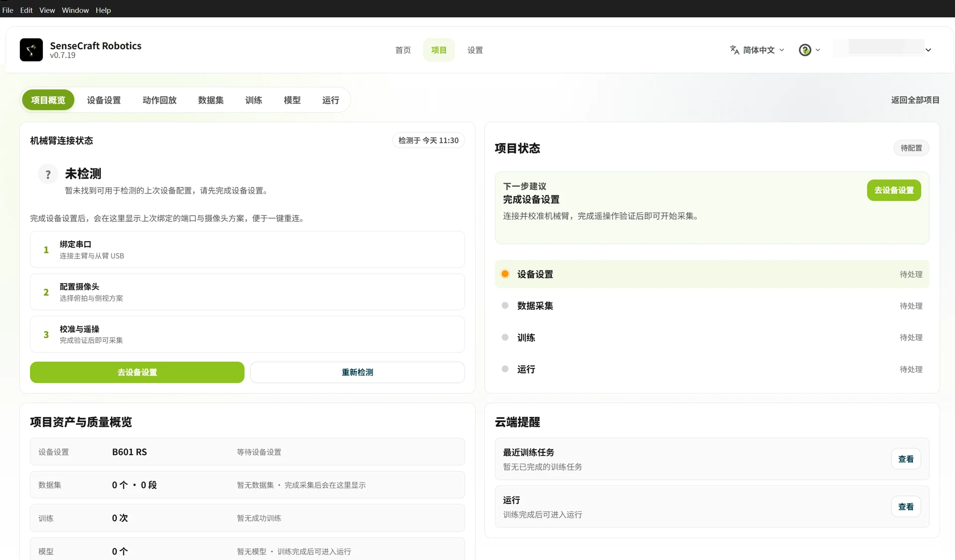955x560 pixels.
Task: Click the 检测于 今天 11:30 badge
Action: tap(428, 140)
